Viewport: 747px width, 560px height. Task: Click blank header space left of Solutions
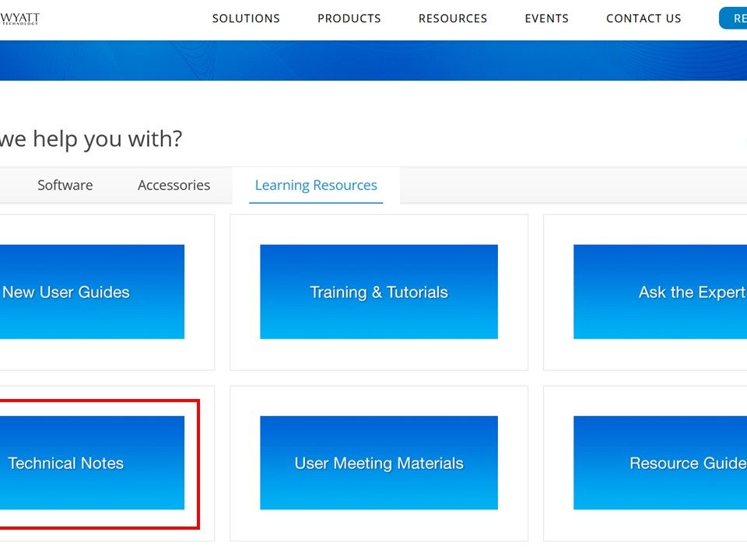[124, 19]
